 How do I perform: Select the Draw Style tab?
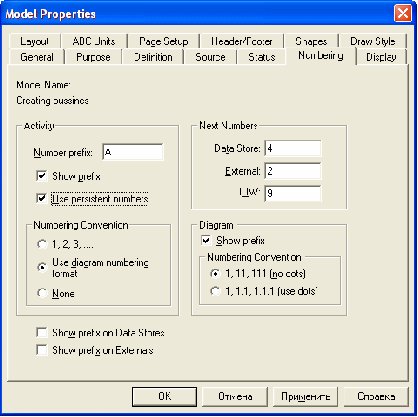click(373, 41)
